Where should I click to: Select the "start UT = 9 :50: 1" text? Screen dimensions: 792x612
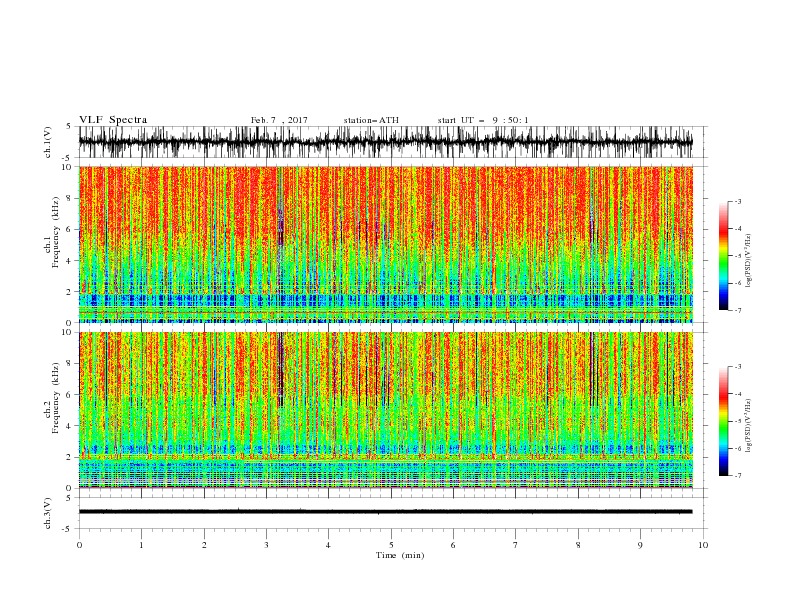483,120
